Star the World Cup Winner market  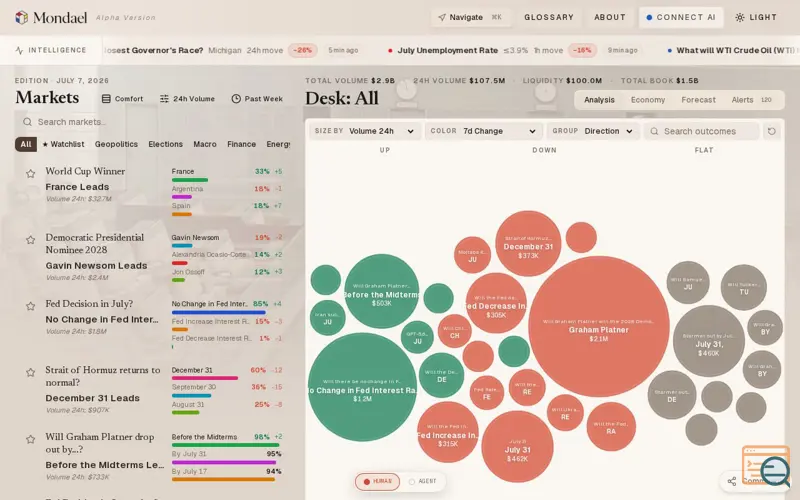31,174
